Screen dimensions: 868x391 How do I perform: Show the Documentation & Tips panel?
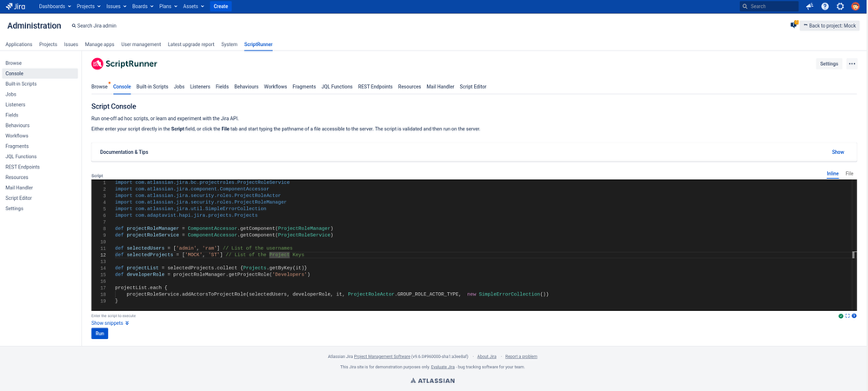coord(838,152)
